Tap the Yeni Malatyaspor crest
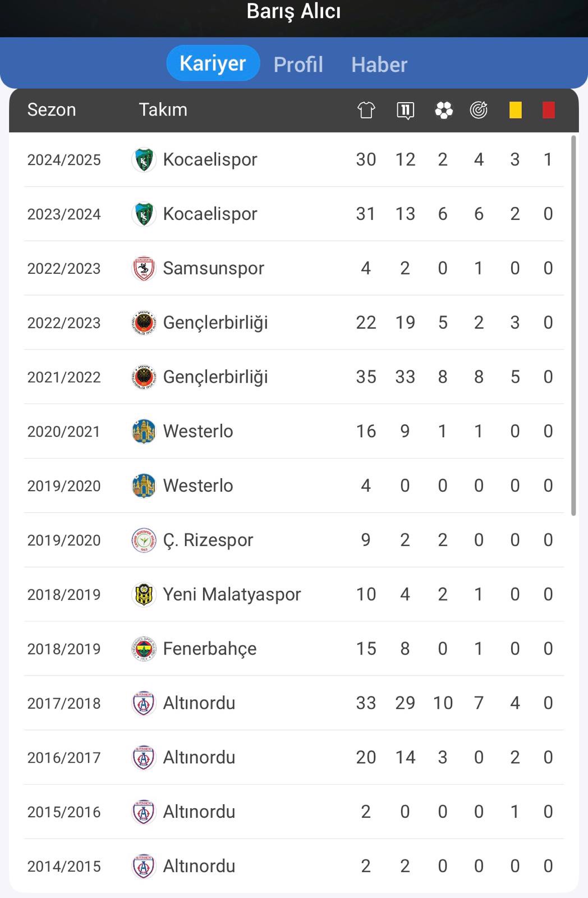The image size is (588, 898). 143,594
